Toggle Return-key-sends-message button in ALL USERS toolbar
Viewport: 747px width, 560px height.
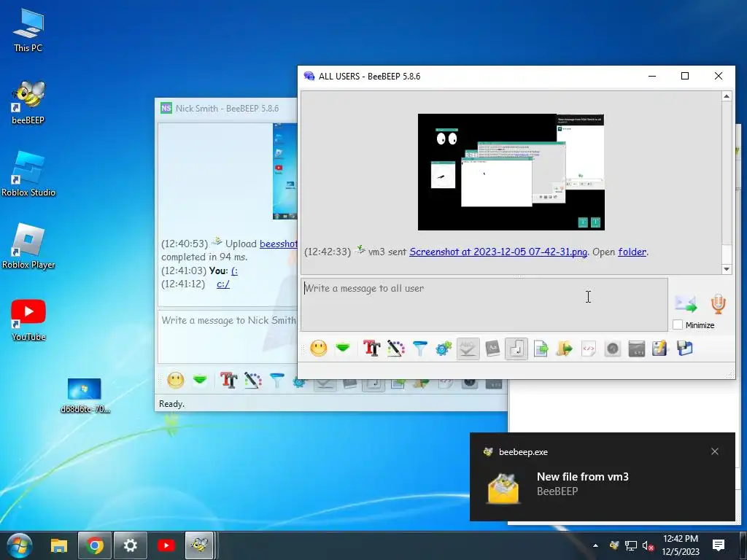(x=516, y=349)
